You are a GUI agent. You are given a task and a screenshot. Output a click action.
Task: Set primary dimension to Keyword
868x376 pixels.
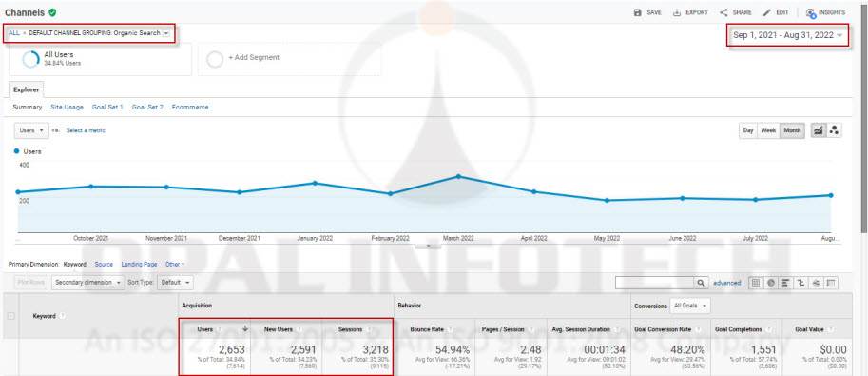[75, 264]
